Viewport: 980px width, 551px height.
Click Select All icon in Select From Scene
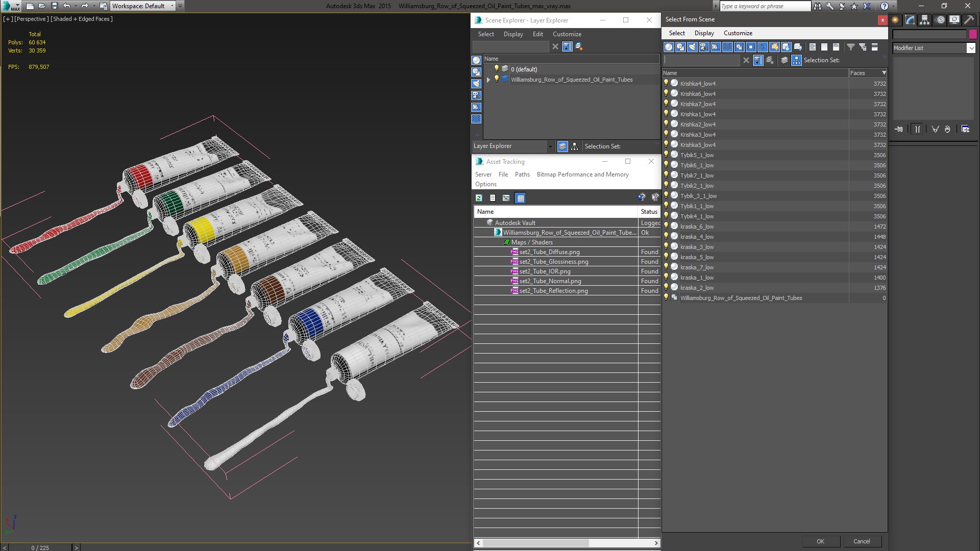[x=812, y=47]
